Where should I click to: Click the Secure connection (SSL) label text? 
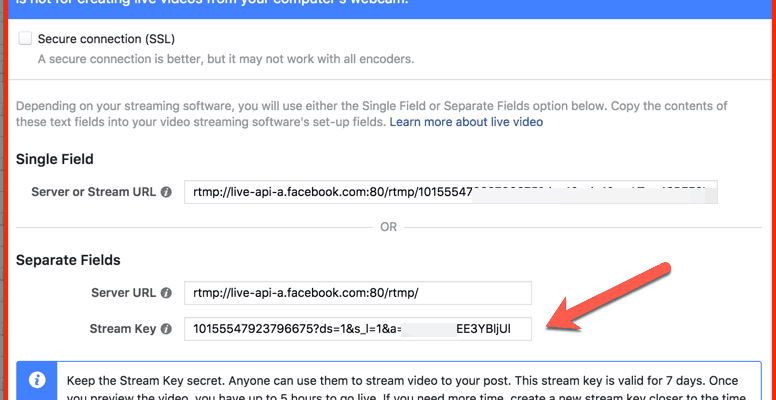tap(106, 39)
